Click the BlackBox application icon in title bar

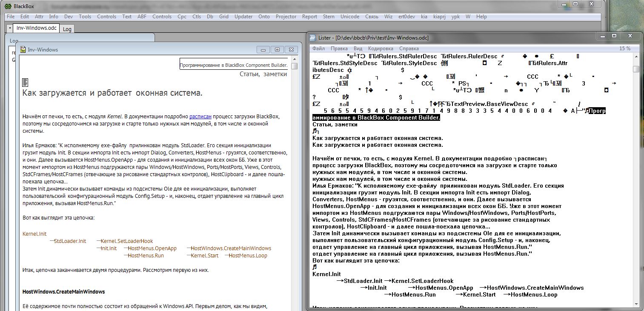(x=8, y=6)
